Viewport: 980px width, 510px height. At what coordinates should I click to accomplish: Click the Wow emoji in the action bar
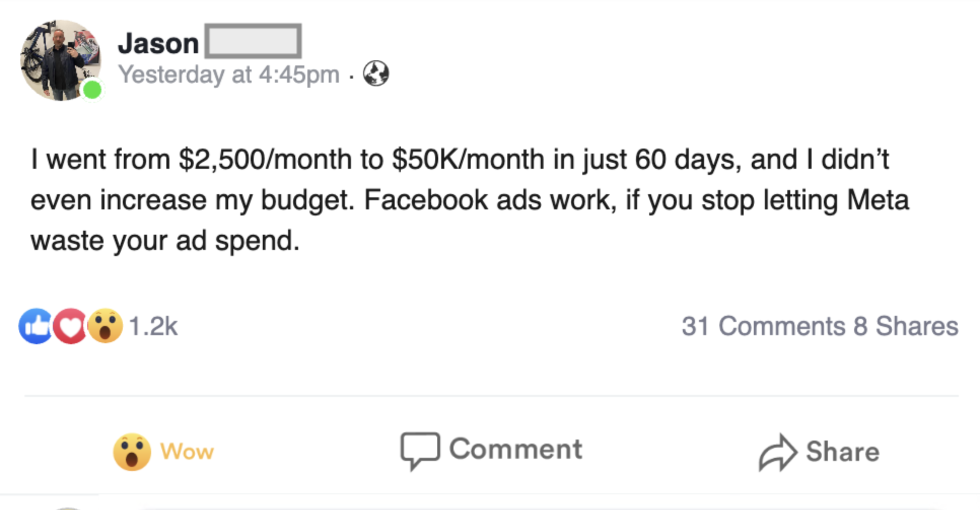132,452
